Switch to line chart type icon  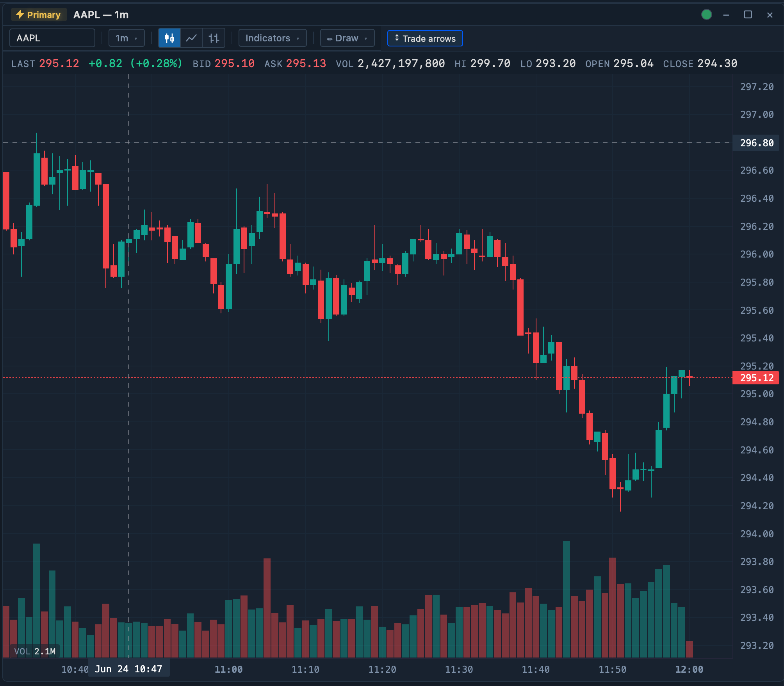pos(191,38)
